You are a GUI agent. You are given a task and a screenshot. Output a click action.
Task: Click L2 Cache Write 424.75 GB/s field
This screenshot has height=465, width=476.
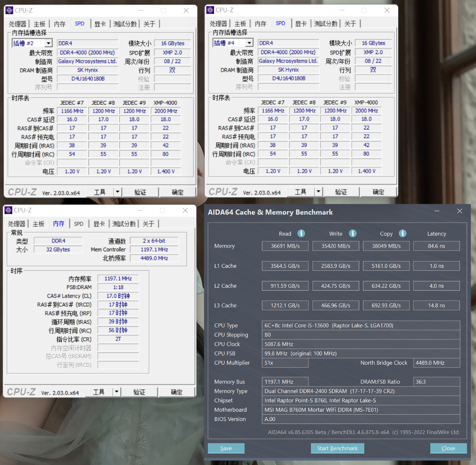coord(336,286)
